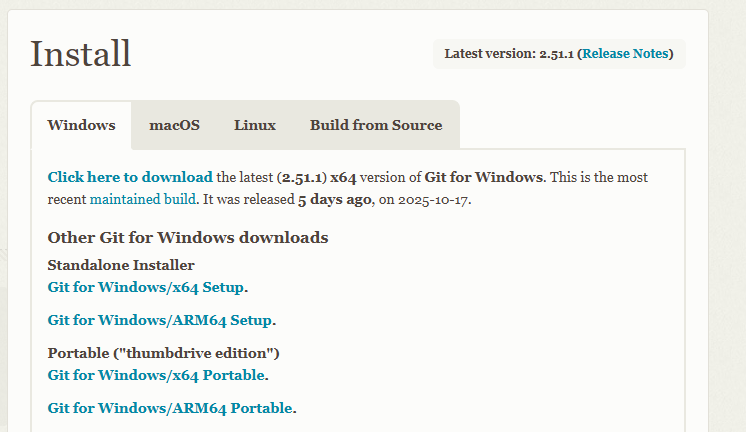Click the "Standalone Installer" subheading

point(121,265)
